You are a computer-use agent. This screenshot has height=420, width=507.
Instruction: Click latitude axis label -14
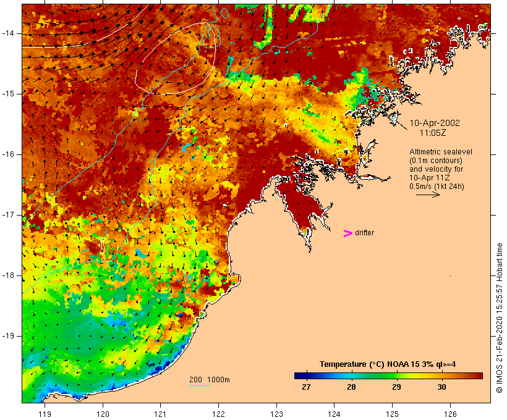(x=8, y=33)
